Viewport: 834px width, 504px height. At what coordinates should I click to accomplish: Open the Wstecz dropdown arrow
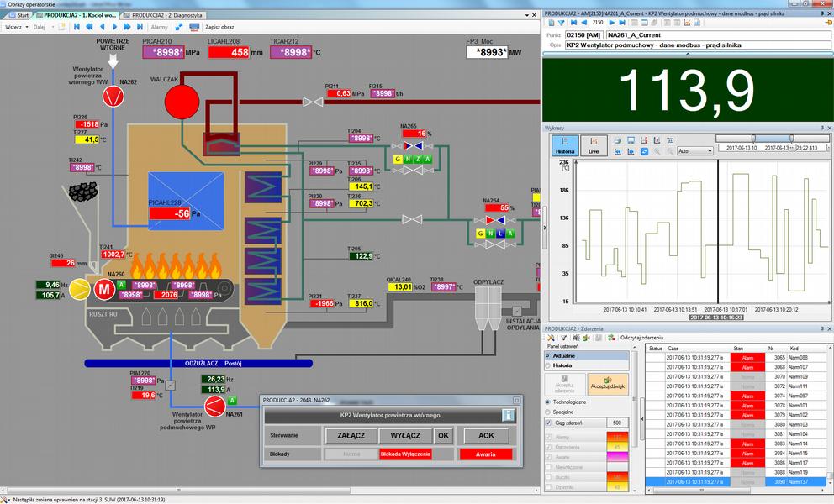point(27,27)
